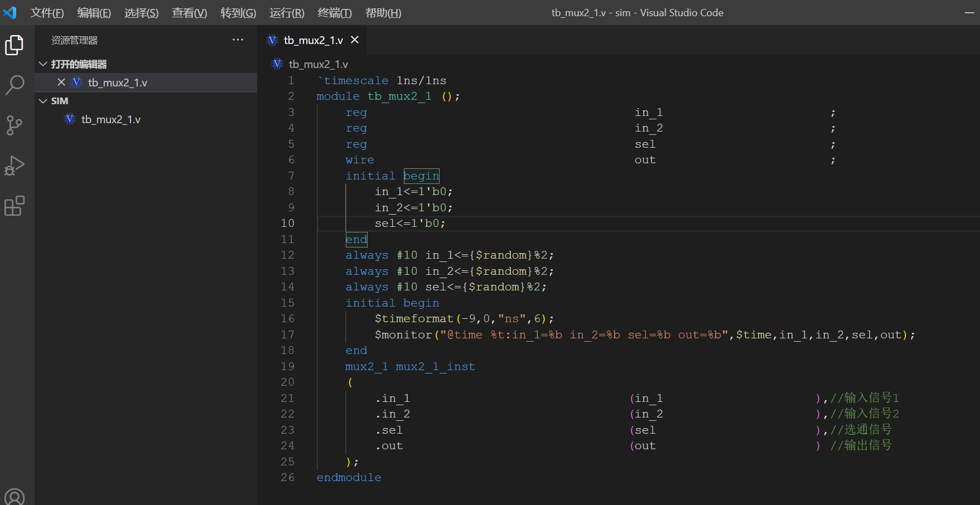
Task: Open the 运行(R) menu
Action: tap(287, 13)
